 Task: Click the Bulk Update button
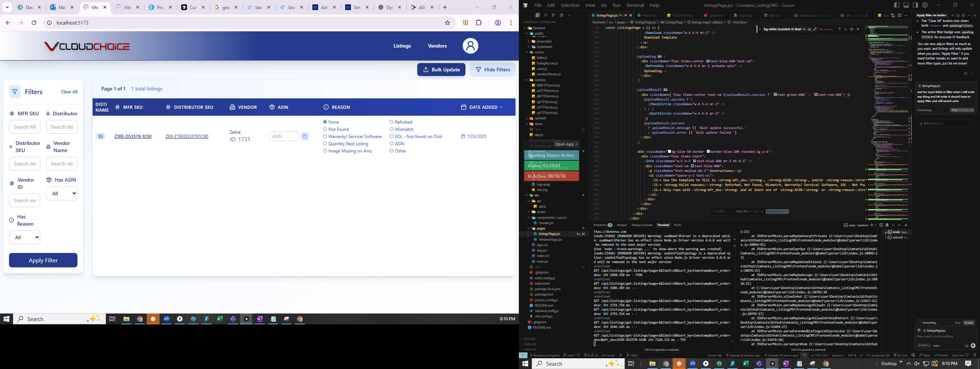point(441,70)
